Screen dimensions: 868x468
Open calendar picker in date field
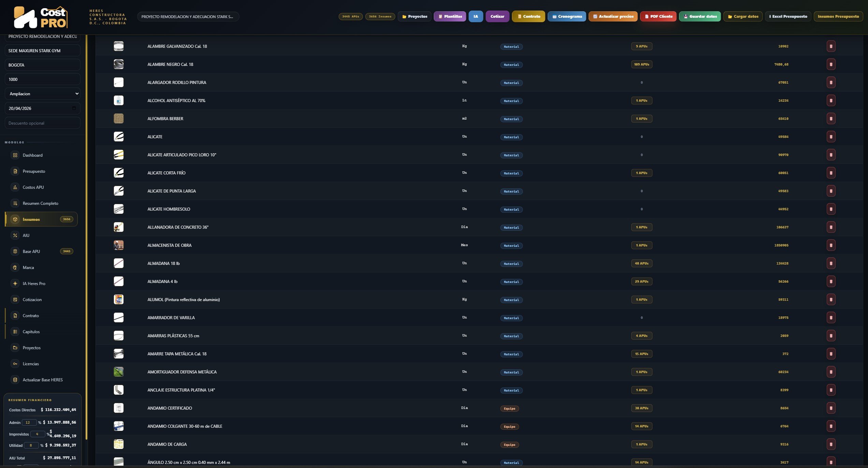point(74,108)
